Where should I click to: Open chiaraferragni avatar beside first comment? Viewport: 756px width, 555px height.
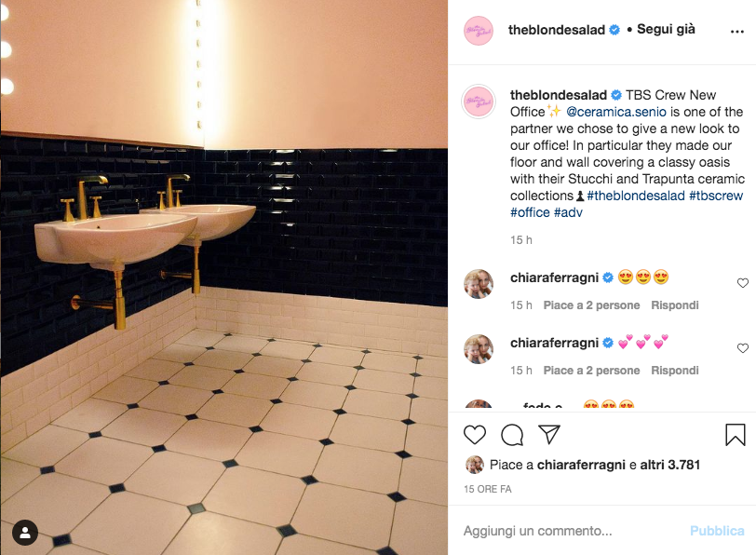pos(479,284)
